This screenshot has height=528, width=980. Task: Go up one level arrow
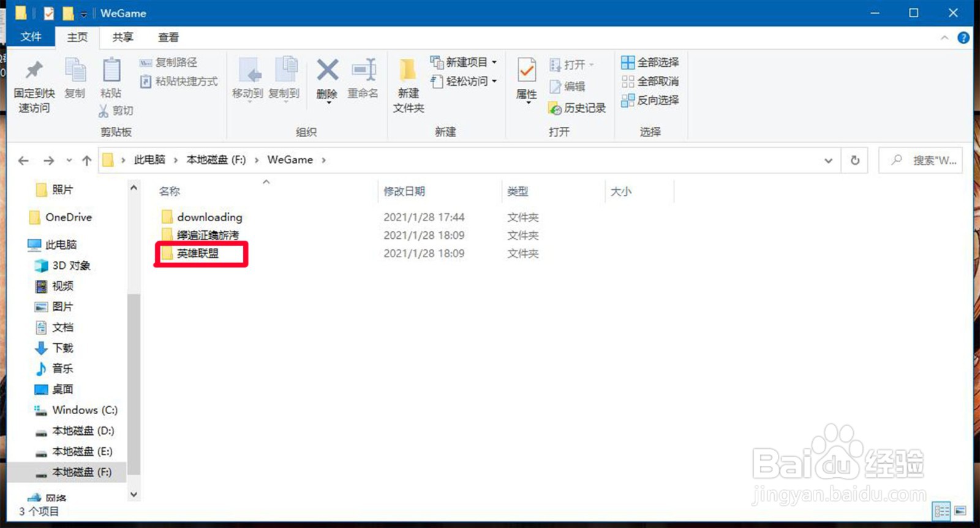tap(86, 160)
